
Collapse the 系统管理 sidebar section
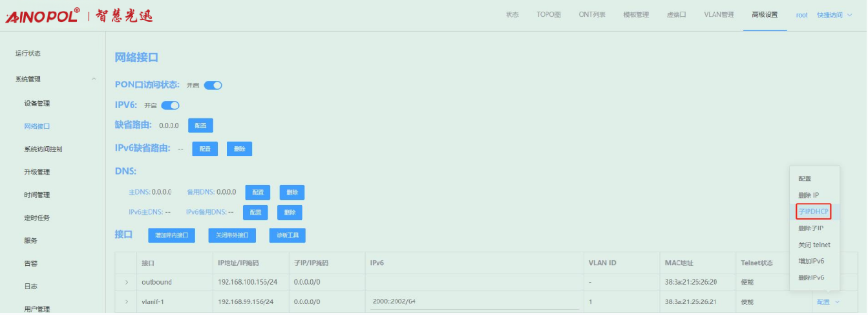[94, 80]
